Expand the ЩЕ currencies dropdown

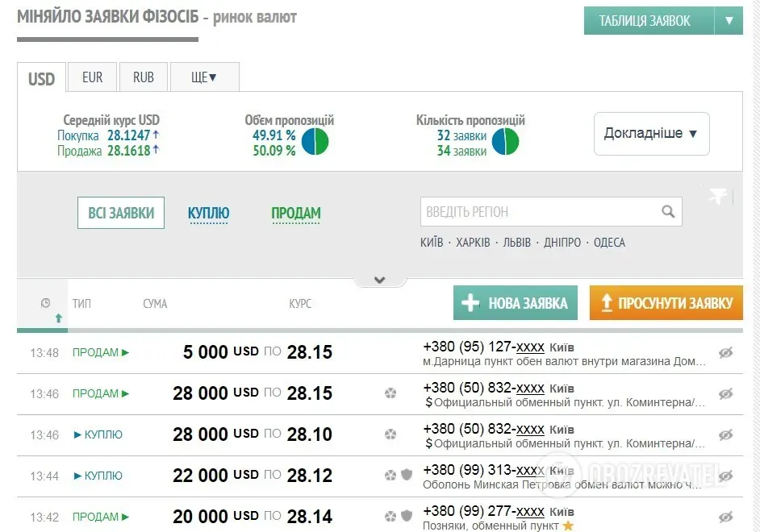pos(204,77)
